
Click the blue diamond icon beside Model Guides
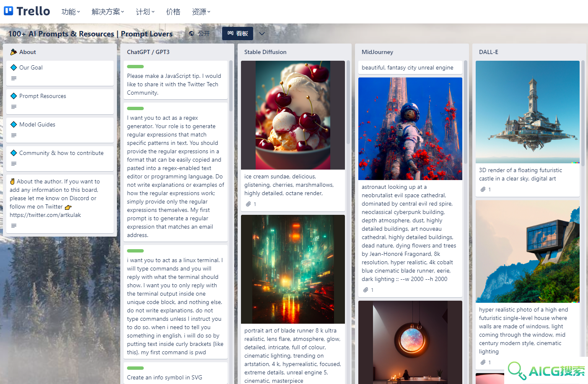click(14, 124)
